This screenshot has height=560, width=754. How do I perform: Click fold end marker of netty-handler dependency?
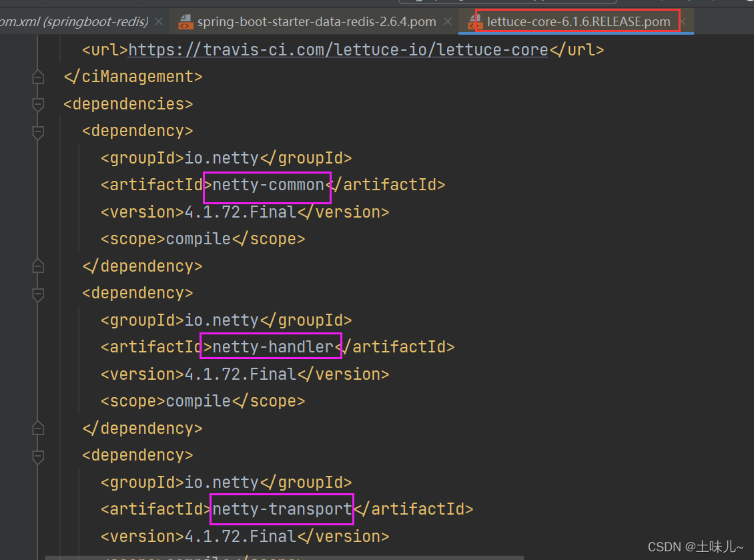[38, 429]
